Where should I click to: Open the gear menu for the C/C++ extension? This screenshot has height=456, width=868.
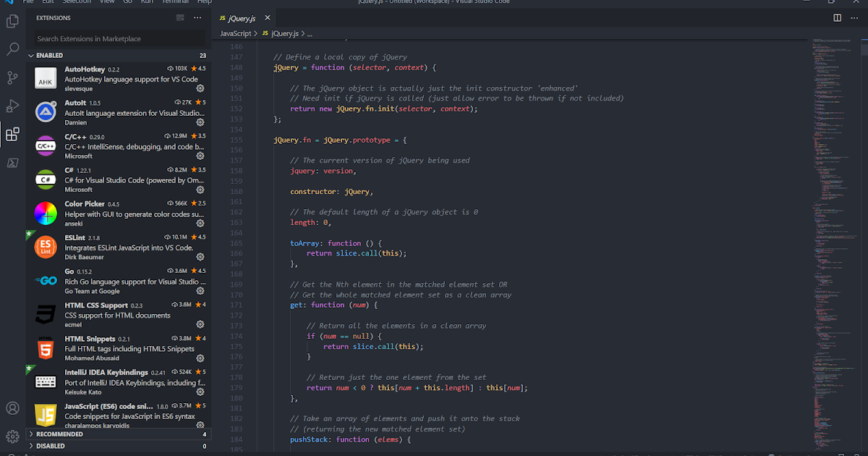click(200, 156)
